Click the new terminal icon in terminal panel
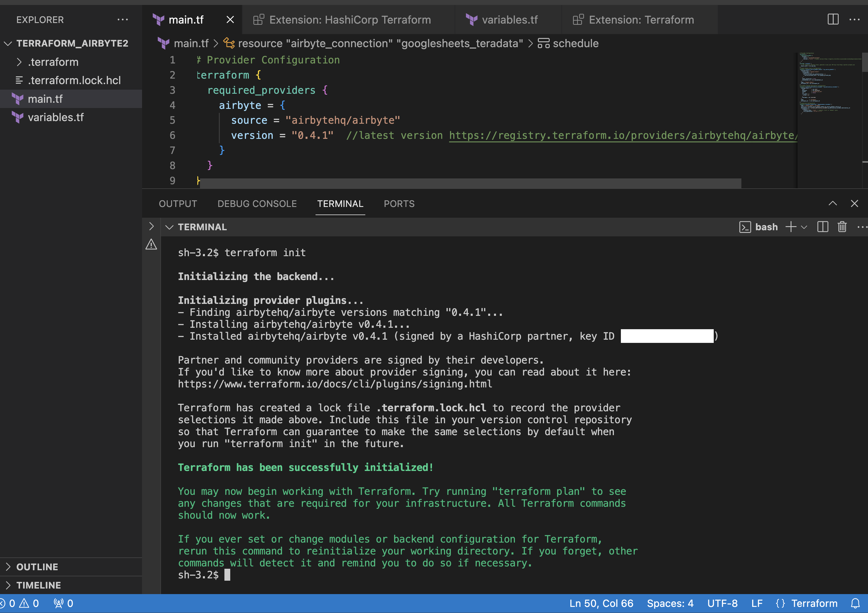 coord(790,227)
